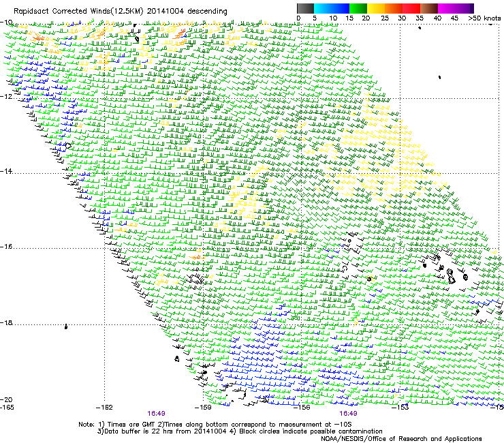Click the longitude label '-162'
The height and width of the screenshot is (443, 504).
click(105, 408)
